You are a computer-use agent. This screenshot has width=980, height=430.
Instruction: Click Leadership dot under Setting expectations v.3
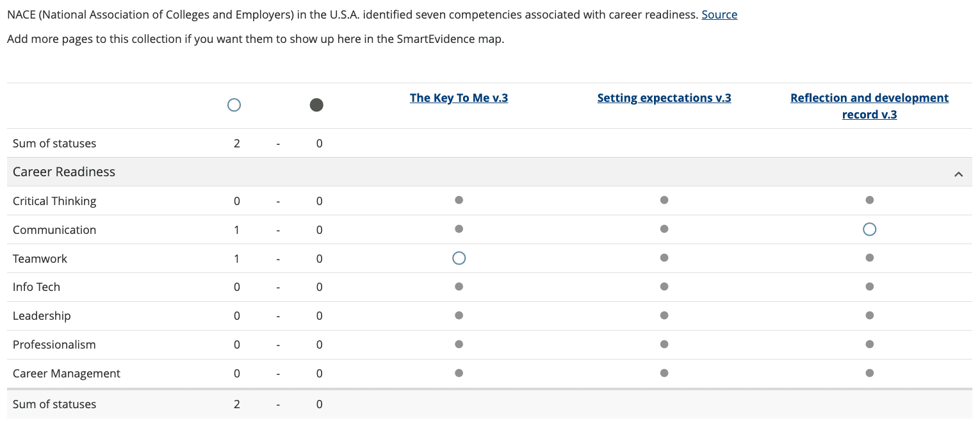point(664,315)
